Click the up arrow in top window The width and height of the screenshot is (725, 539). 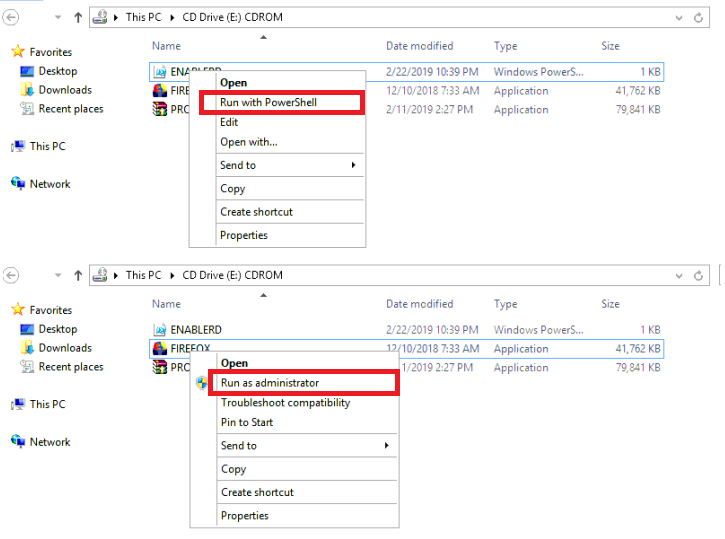coord(78,18)
